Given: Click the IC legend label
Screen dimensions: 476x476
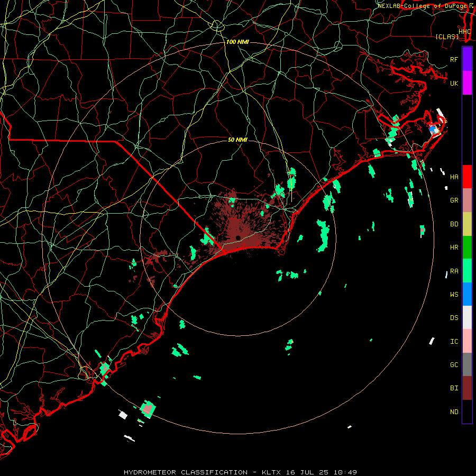Looking at the screenshot, I should (x=454, y=341).
